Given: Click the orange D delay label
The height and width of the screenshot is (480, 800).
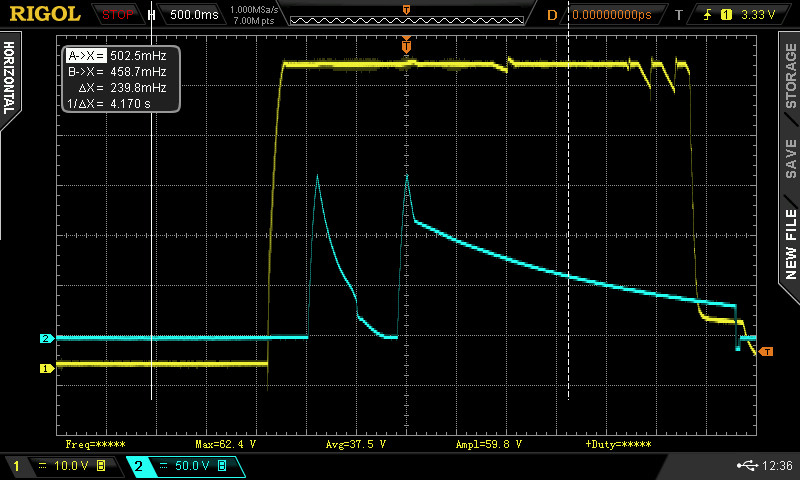Looking at the screenshot, I should (552, 15).
